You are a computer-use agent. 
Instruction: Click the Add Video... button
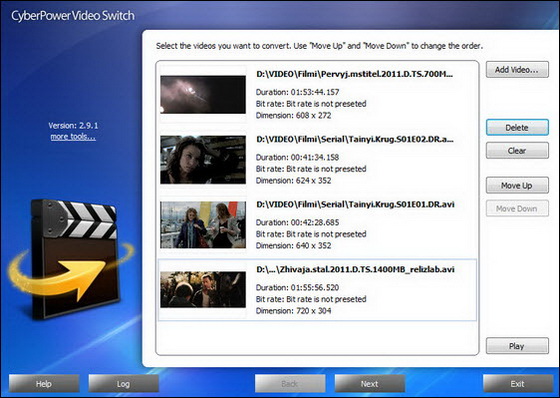[517, 70]
